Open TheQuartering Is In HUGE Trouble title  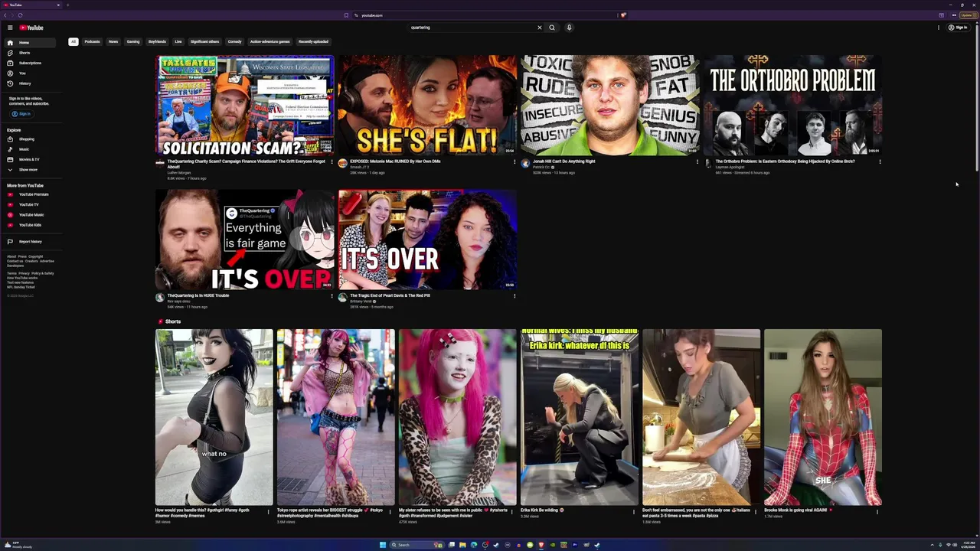pyautogui.click(x=198, y=295)
